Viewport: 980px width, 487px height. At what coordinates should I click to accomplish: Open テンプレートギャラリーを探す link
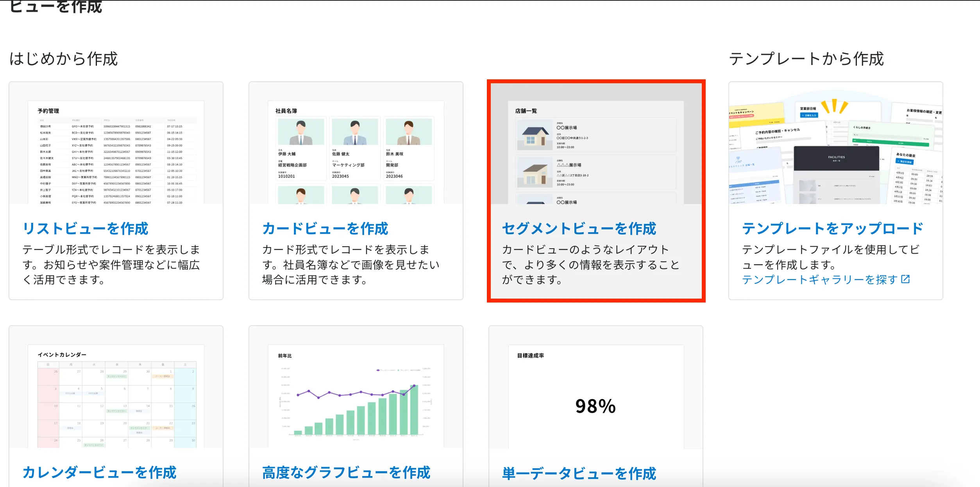[x=820, y=280]
